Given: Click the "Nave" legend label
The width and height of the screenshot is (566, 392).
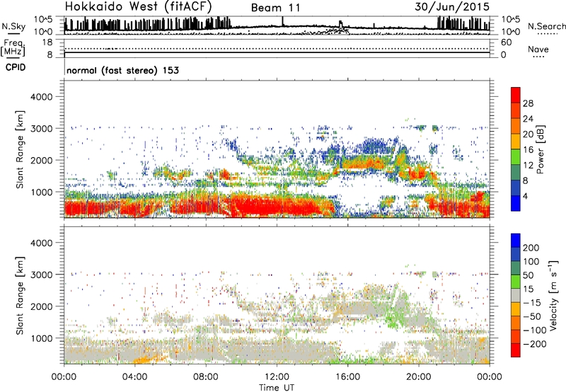Looking at the screenshot, I should [538, 49].
